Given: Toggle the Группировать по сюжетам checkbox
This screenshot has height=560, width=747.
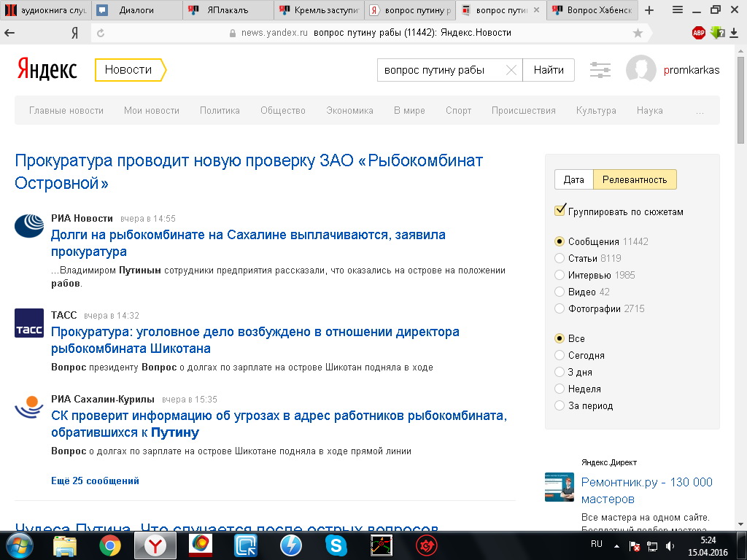Looking at the screenshot, I should point(560,211).
